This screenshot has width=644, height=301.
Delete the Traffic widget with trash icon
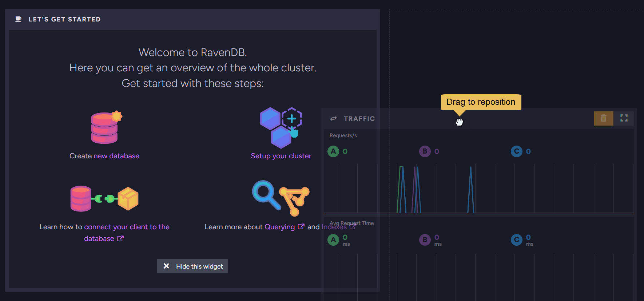604,118
